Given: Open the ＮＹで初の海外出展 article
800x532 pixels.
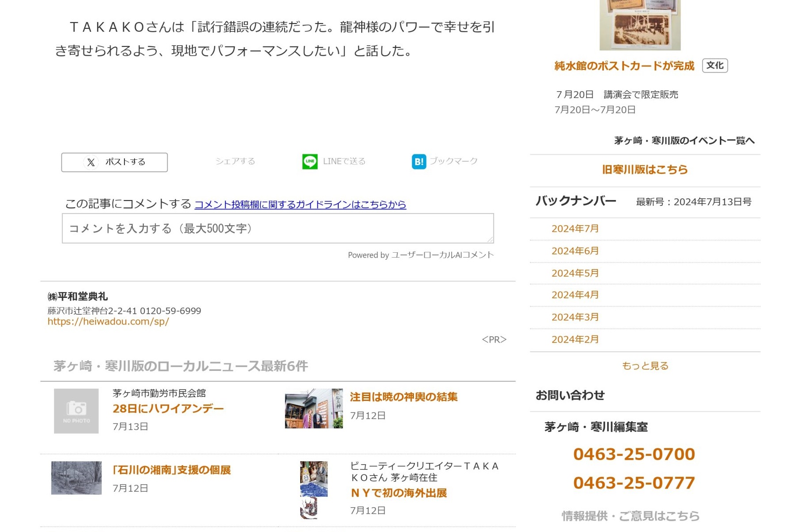Looking at the screenshot, I should click(x=398, y=493).
